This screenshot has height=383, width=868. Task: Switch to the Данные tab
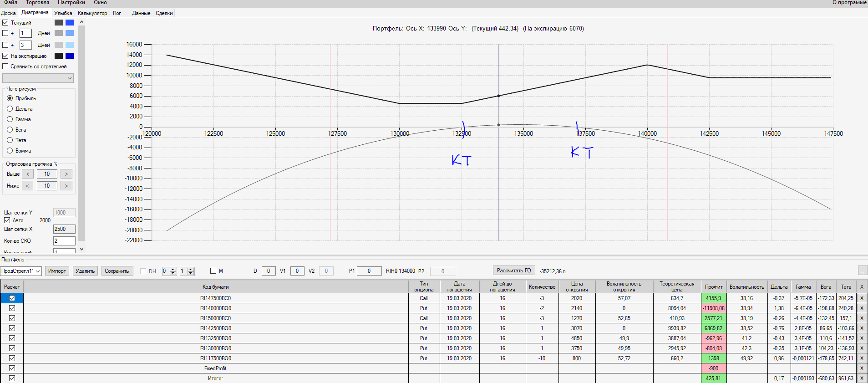pyautogui.click(x=141, y=13)
